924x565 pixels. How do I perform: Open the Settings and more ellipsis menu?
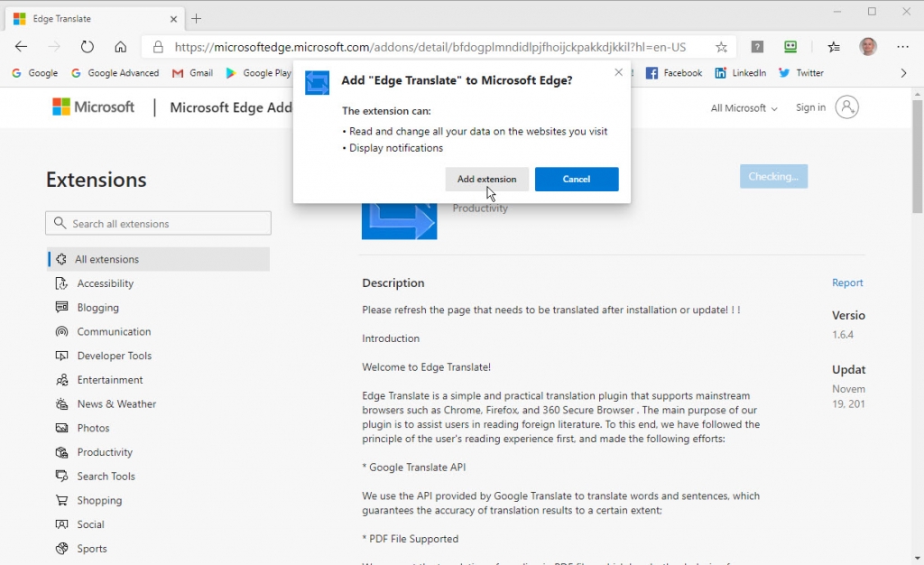pyautogui.click(x=902, y=46)
